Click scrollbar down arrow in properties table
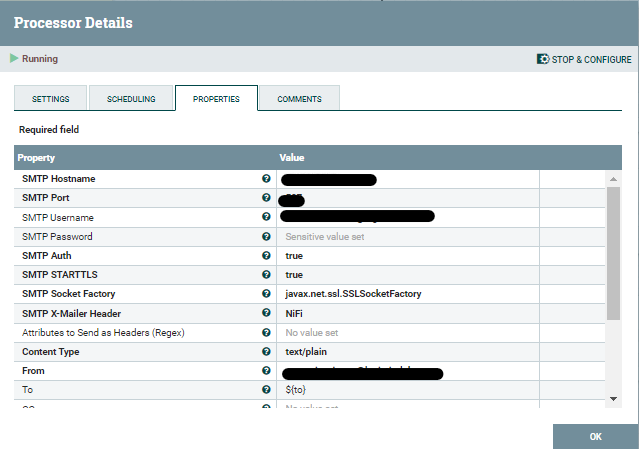The width and height of the screenshot is (639, 449). [613, 399]
